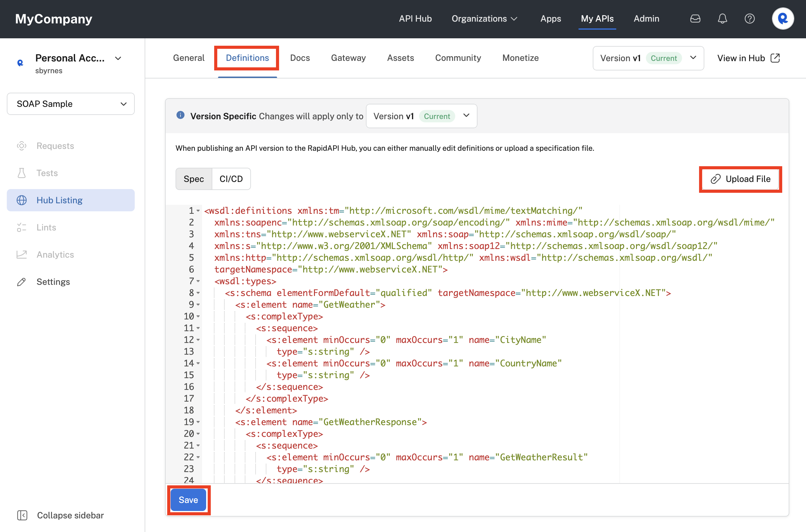The image size is (806, 532).
Task: Click the Collapse sidebar icon
Action: (22, 515)
